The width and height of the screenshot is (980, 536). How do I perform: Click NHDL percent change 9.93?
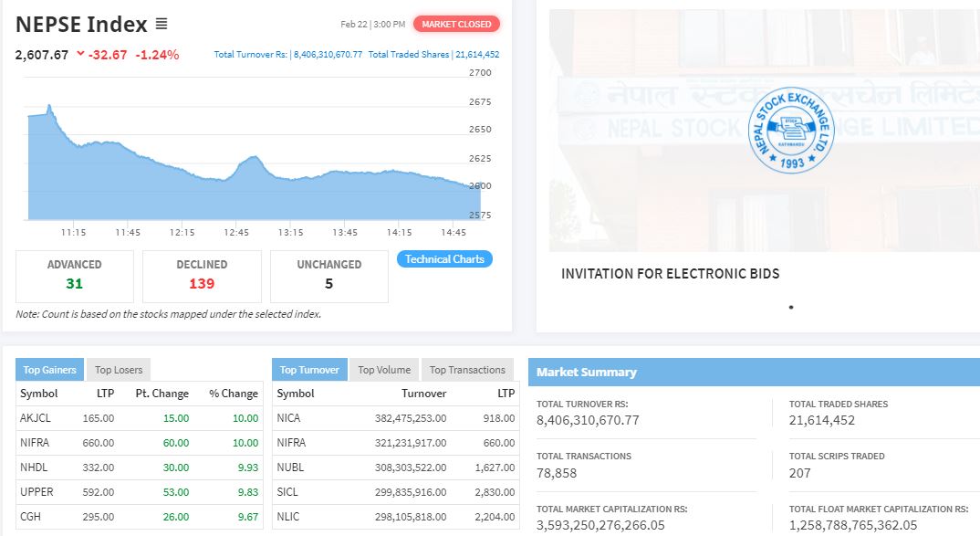click(x=248, y=468)
